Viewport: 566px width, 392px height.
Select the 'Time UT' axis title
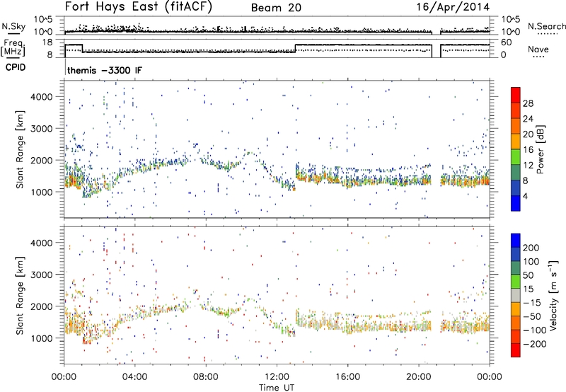click(277, 388)
